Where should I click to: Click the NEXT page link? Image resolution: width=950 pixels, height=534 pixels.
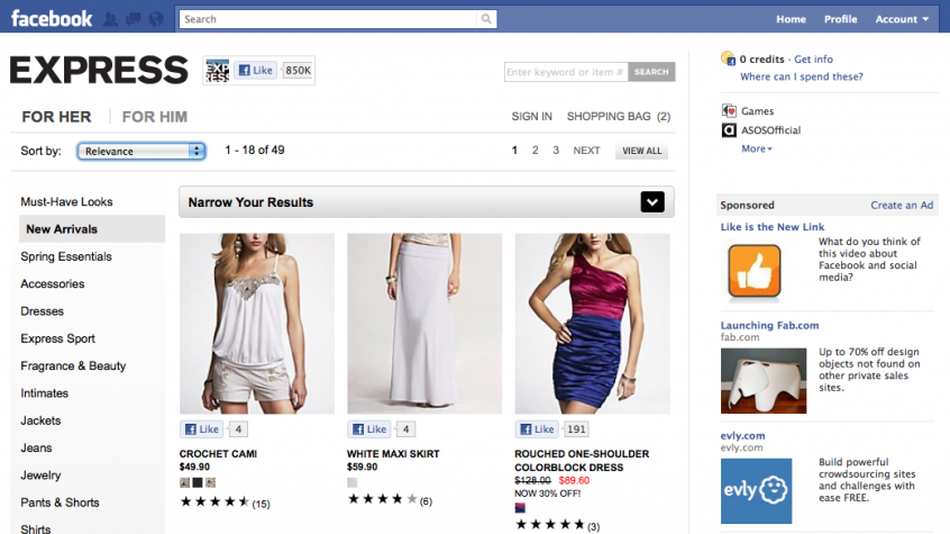(586, 150)
